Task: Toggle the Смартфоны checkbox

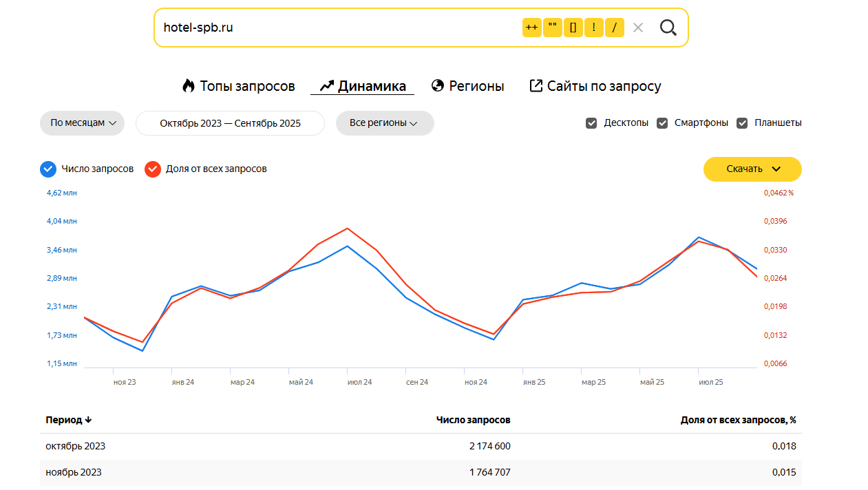Action: click(662, 123)
